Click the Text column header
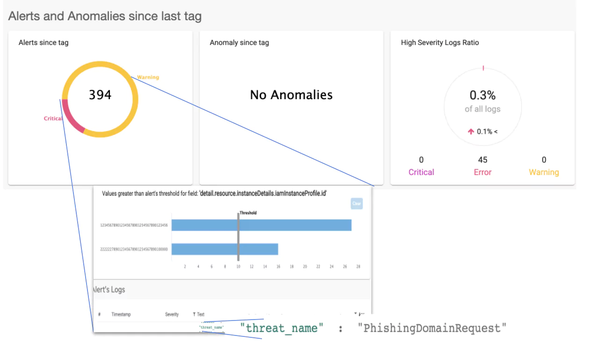 click(200, 314)
